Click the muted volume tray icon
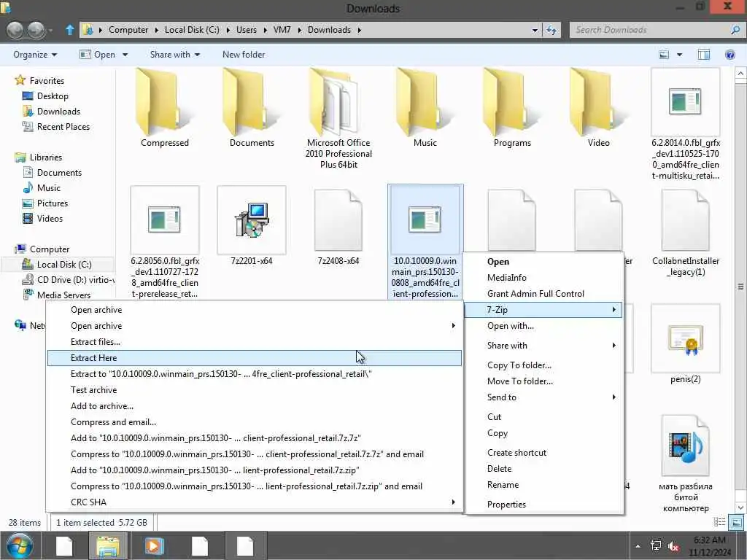747x560 pixels. (x=673, y=545)
